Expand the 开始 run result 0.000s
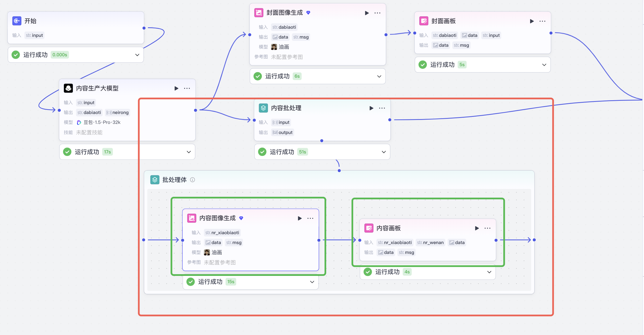The height and width of the screenshot is (335, 644). coord(137,55)
